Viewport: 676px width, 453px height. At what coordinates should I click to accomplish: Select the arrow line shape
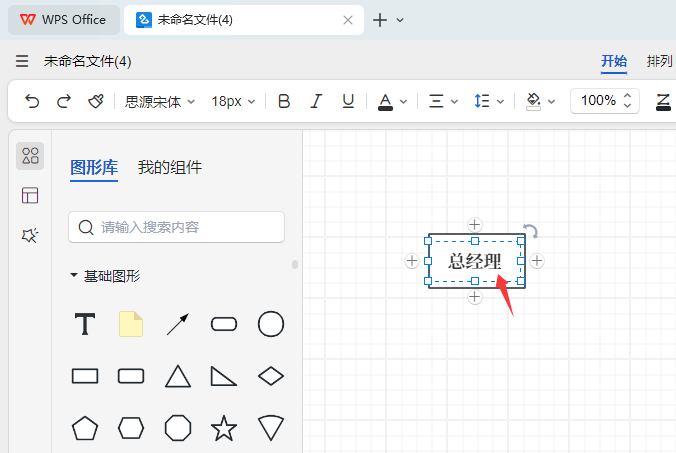coord(178,324)
